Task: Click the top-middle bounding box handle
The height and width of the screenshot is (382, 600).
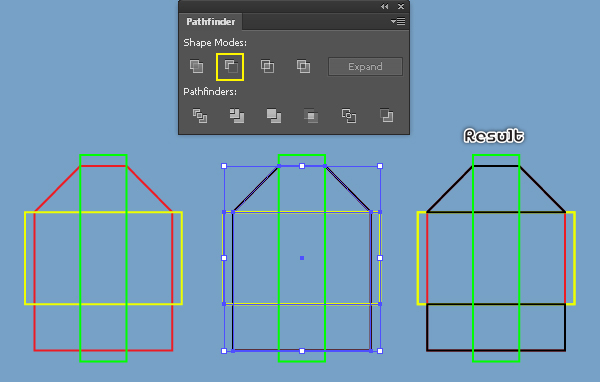Action: (x=302, y=166)
